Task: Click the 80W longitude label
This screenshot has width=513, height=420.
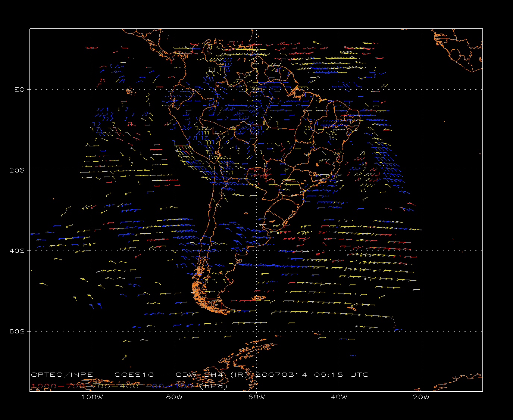Action: (174, 397)
